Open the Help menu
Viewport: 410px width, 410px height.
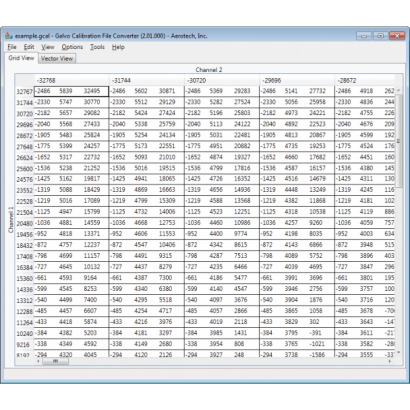pyautogui.click(x=118, y=47)
